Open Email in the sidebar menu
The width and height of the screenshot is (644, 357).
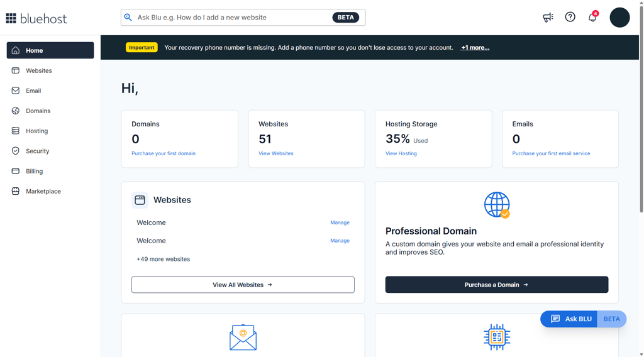coord(50,91)
